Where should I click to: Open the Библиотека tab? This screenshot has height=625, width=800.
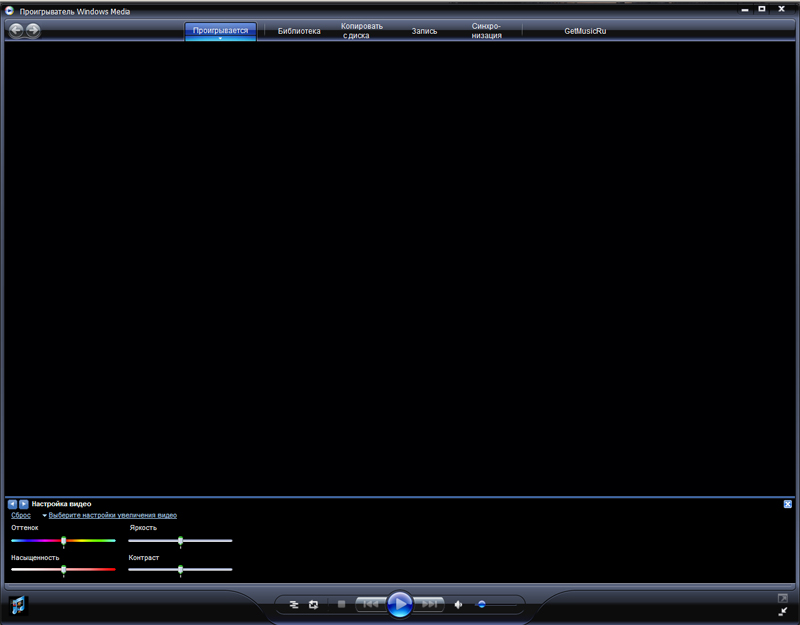point(299,31)
